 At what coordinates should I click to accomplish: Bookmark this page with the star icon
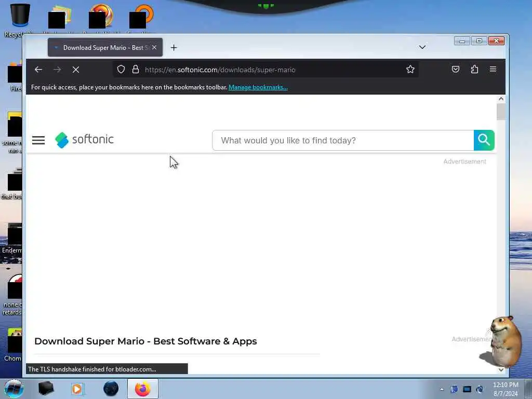(410, 70)
